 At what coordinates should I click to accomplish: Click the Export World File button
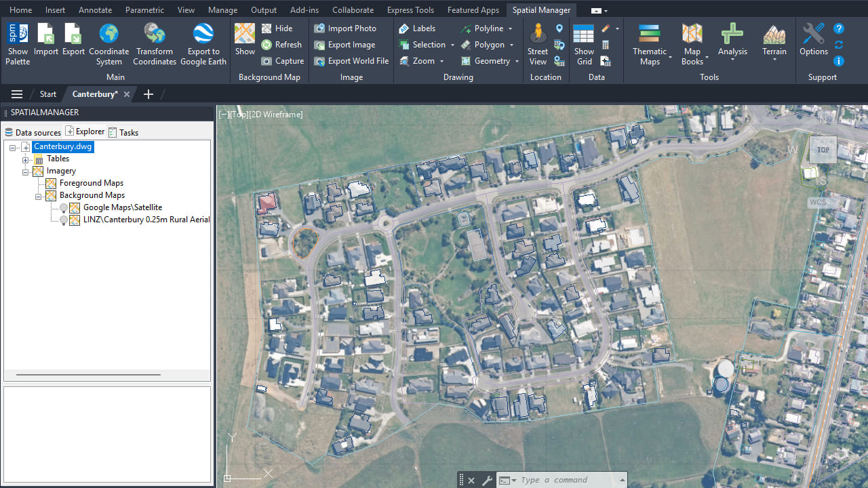(351, 61)
